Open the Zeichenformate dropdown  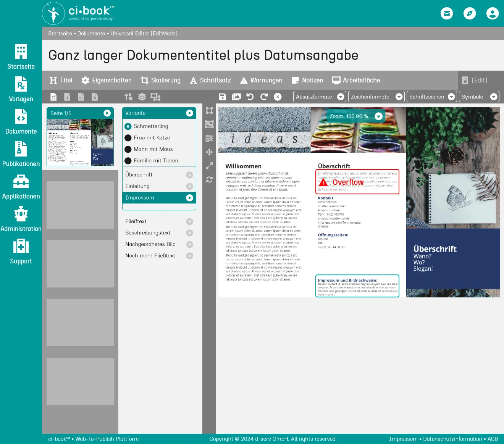(x=376, y=97)
